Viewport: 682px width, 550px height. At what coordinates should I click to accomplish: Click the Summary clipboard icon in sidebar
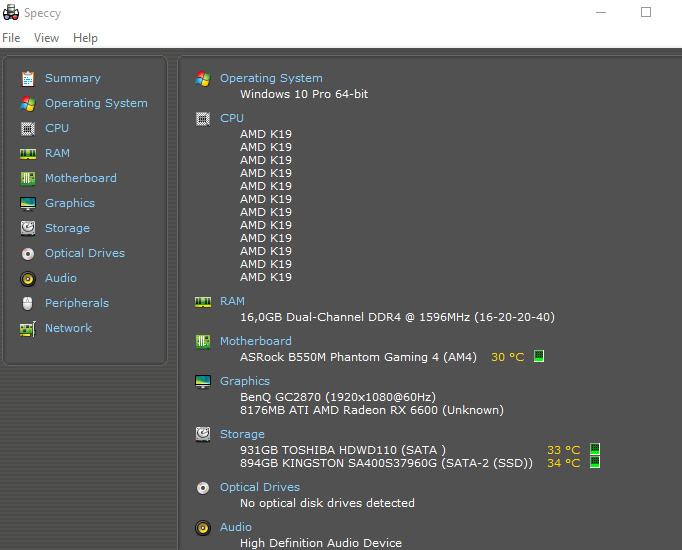point(28,79)
